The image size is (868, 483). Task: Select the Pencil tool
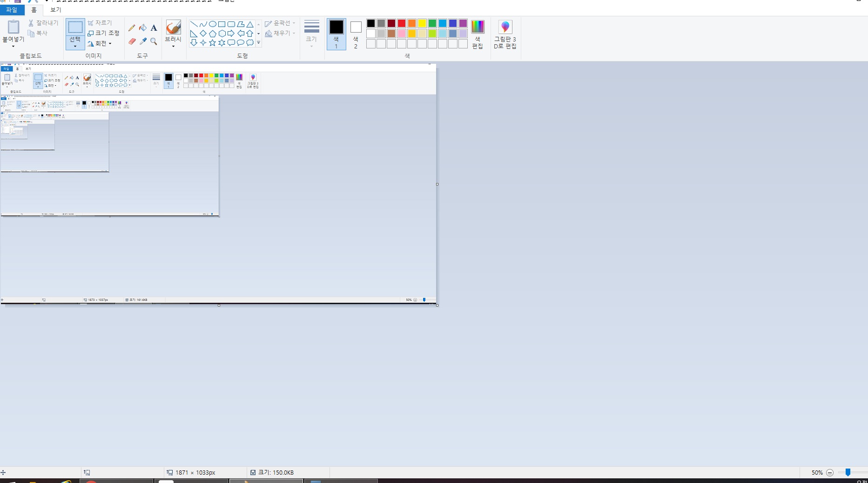[132, 28]
